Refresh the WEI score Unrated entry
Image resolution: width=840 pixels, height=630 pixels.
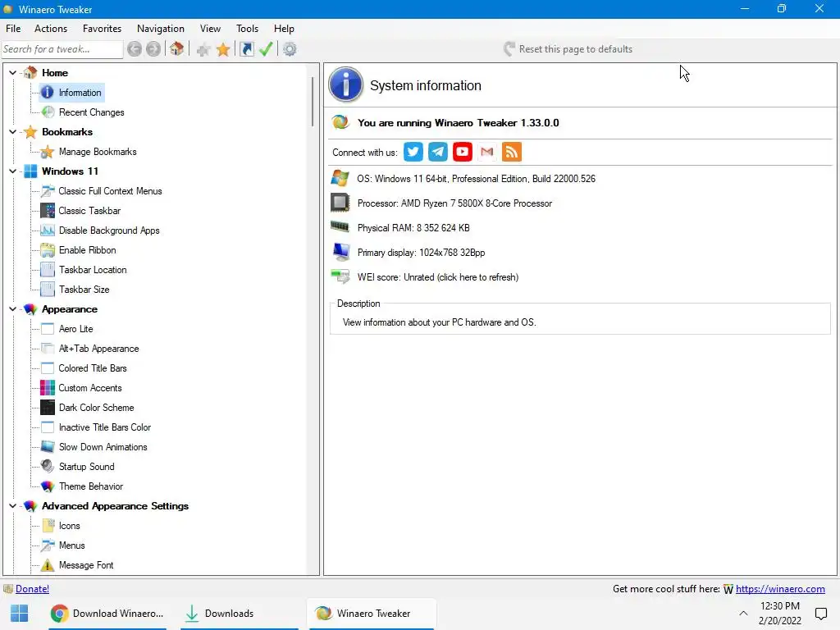(438, 277)
